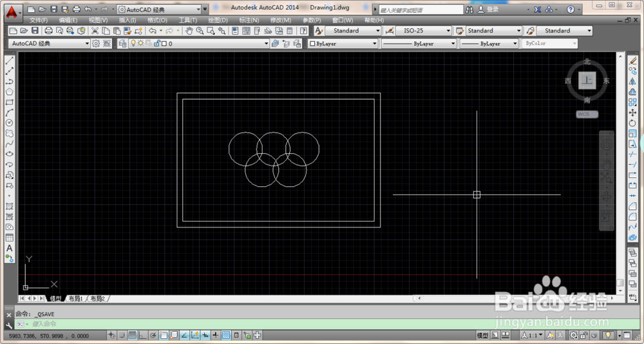The width and height of the screenshot is (644, 344).
Task: Open the 绘图(D) menu
Action: (218, 20)
